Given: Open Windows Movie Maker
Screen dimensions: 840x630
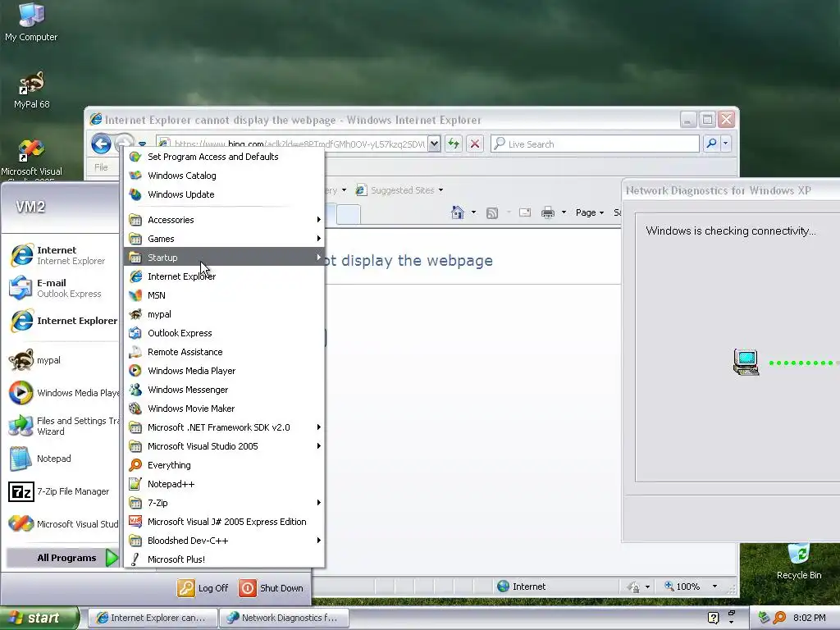Looking at the screenshot, I should [224, 409].
